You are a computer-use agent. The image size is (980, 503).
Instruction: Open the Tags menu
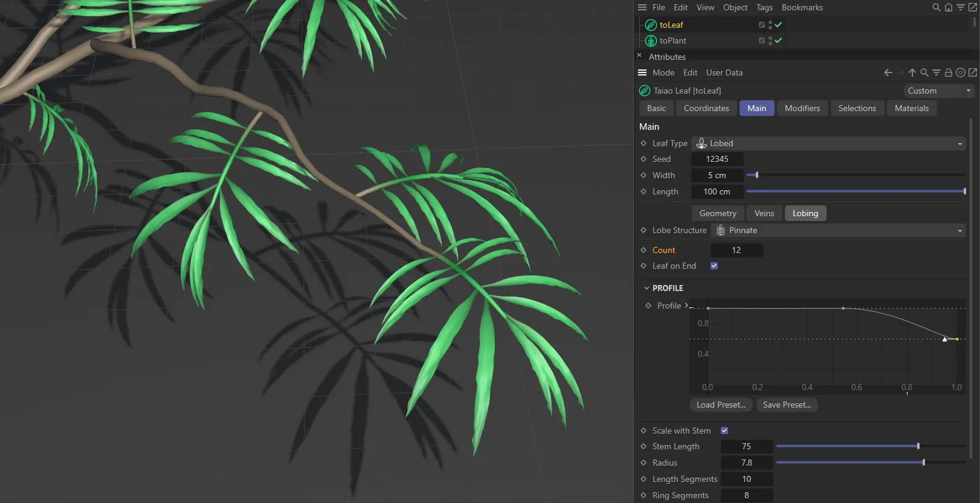click(x=764, y=7)
